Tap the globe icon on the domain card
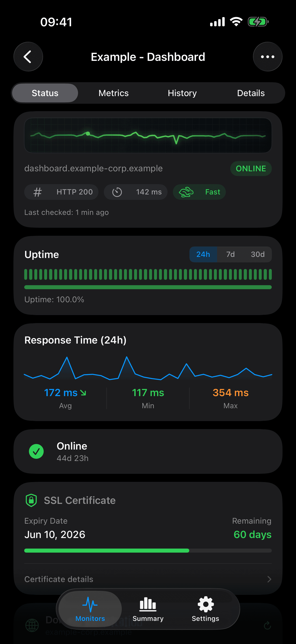 point(33,625)
